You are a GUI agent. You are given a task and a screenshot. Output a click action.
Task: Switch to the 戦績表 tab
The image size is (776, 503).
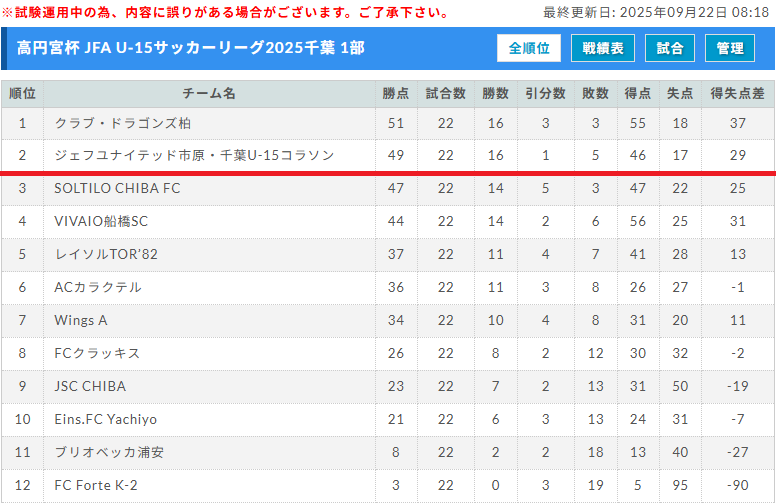click(x=603, y=48)
